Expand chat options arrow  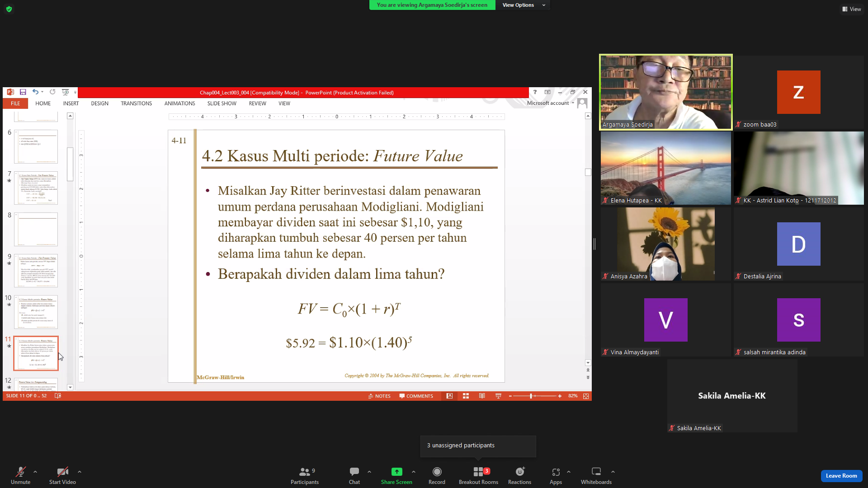(x=369, y=472)
